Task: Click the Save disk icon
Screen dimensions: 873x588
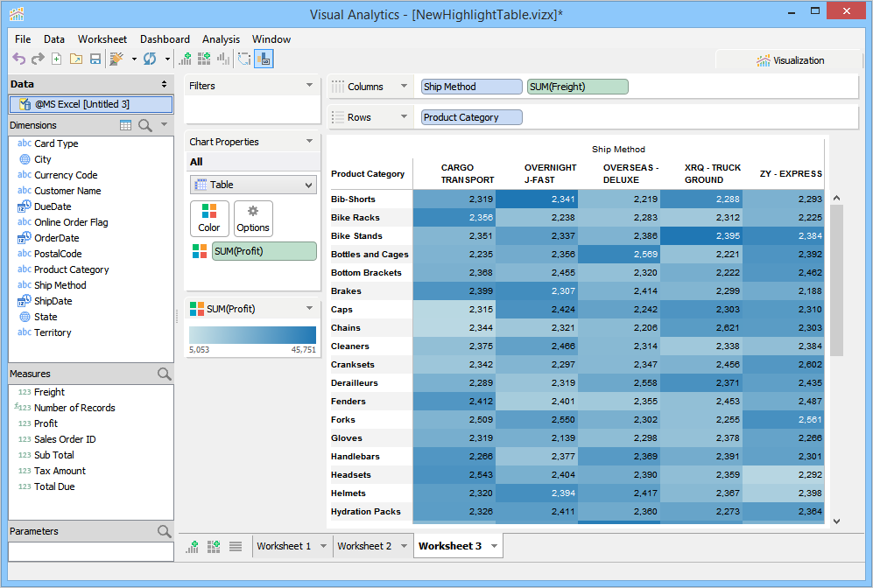Action: 95,59
